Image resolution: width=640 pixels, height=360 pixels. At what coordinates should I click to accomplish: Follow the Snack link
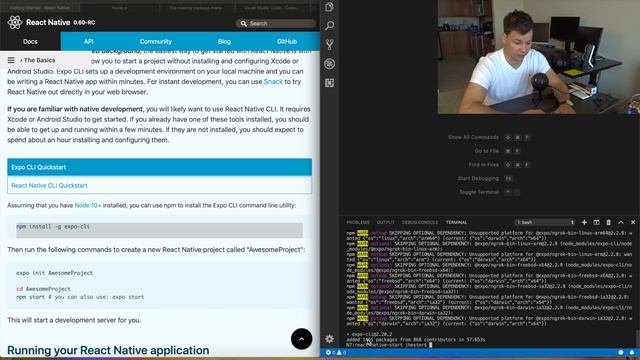[x=273, y=82]
